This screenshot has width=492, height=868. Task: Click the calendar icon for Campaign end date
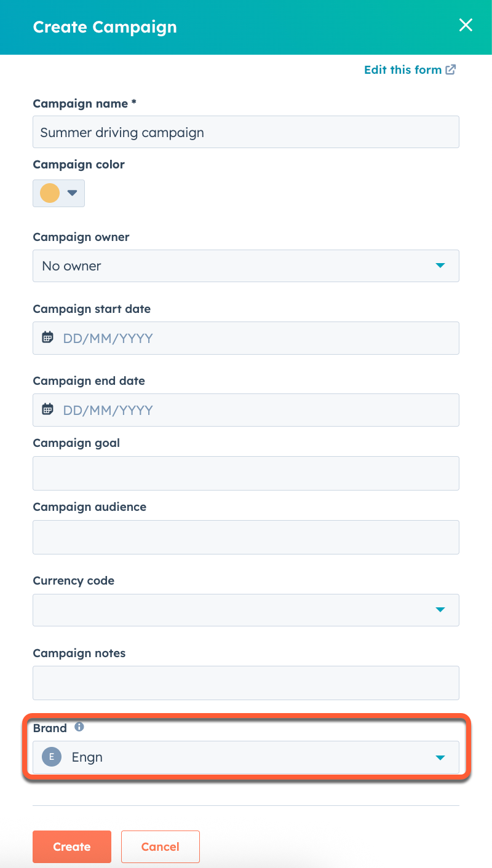47,409
